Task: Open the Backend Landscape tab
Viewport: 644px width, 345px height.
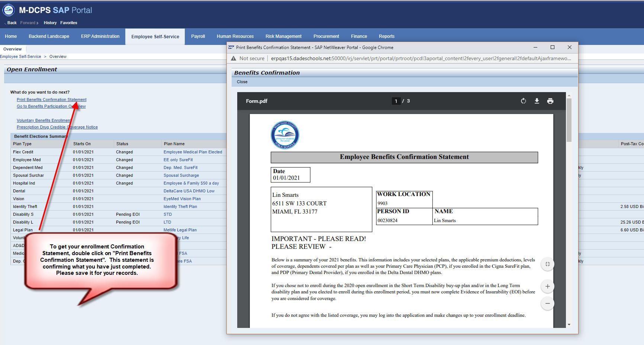Action: click(x=49, y=36)
